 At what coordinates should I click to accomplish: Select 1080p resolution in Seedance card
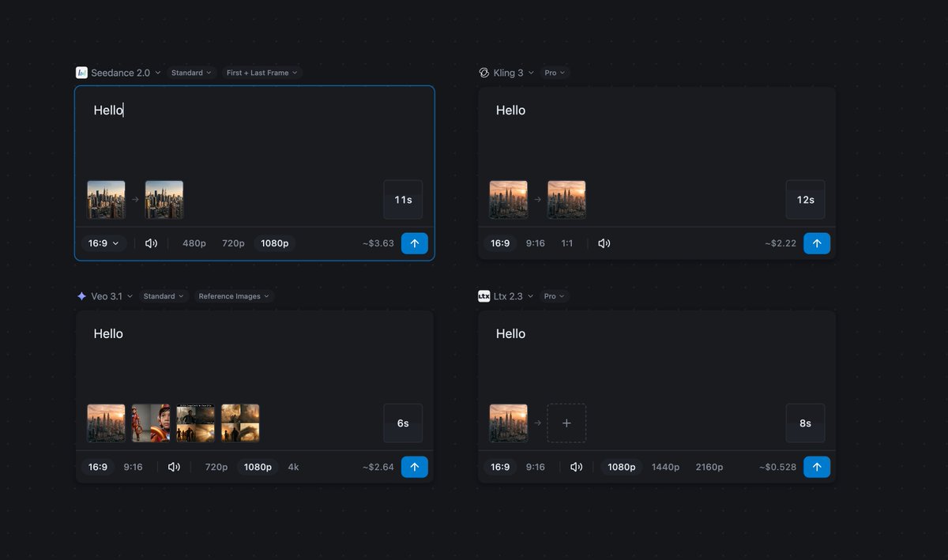275,243
